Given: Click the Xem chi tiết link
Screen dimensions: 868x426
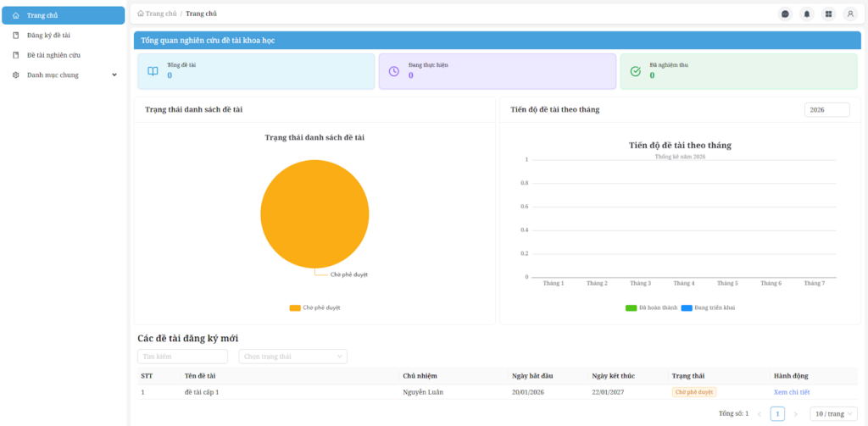Looking at the screenshot, I should (x=792, y=392).
